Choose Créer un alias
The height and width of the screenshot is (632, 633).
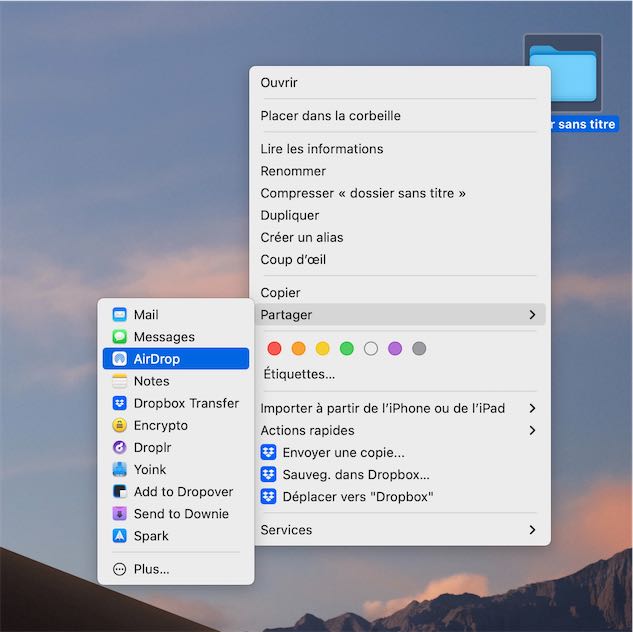click(x=400, y=238)
